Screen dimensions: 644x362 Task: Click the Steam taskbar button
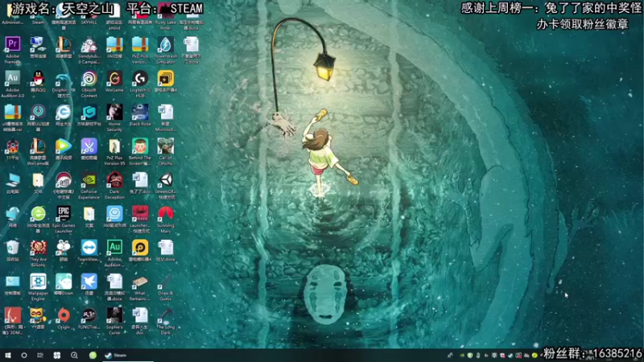(128, 356)
